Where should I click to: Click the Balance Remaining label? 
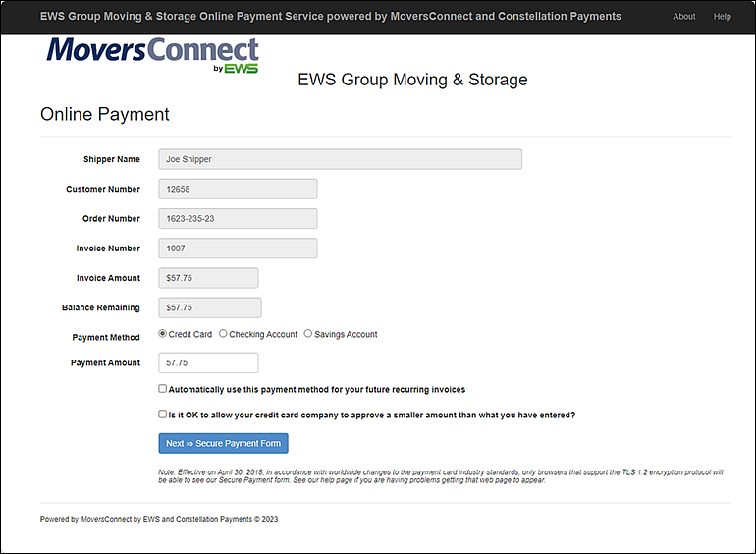point(101,307)
